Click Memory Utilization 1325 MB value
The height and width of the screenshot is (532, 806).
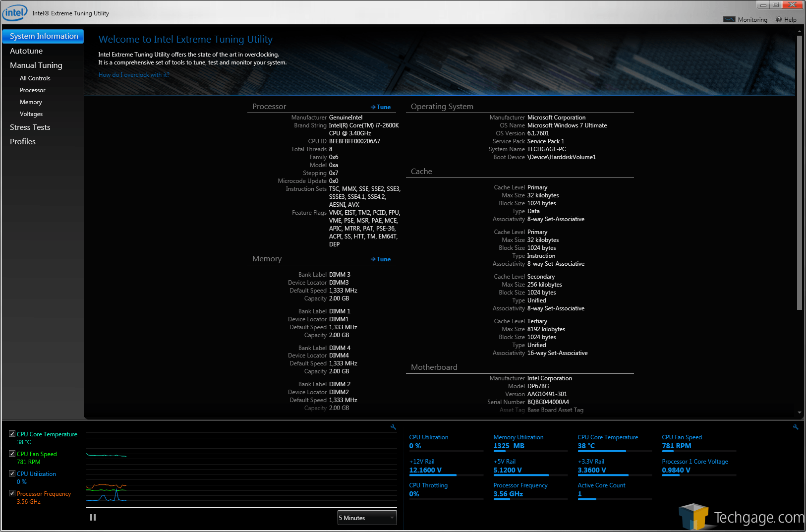click(509, 446)
